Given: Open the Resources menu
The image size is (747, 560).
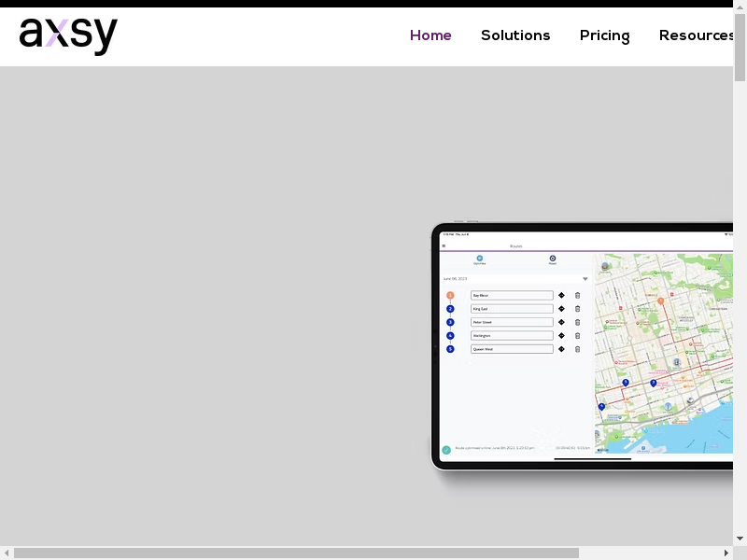Looking at the screenshot, I should pyautogui.click(x=696, y=35).
